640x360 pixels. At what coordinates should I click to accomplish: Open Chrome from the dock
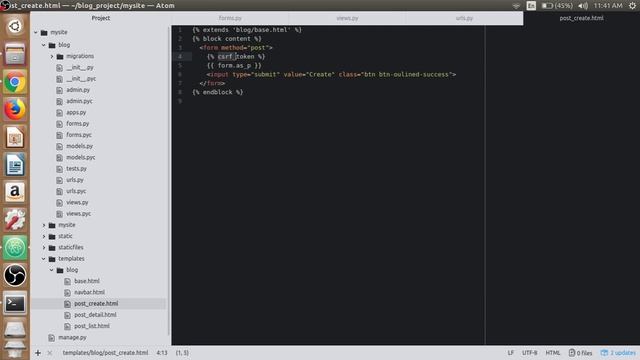point(15,82)
